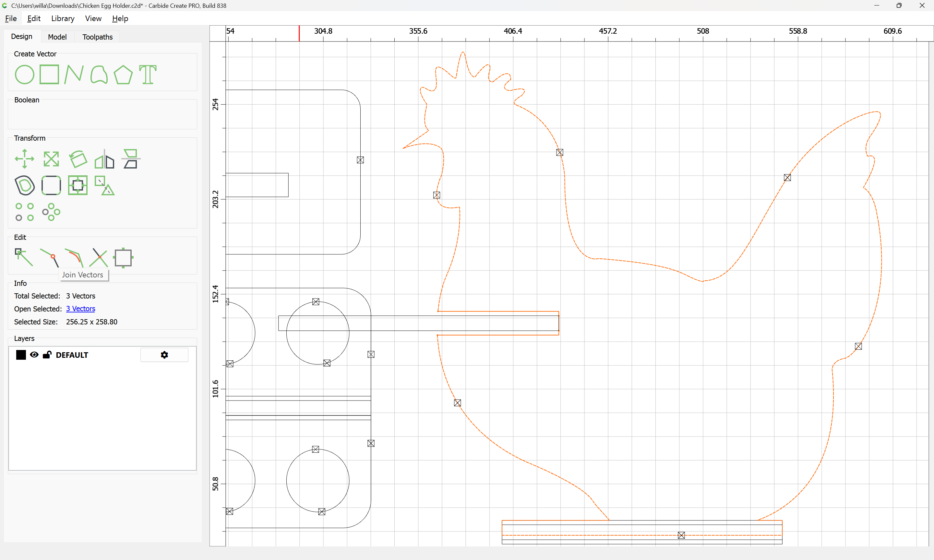Select the Circle vector tool

(x=24, y=74)
